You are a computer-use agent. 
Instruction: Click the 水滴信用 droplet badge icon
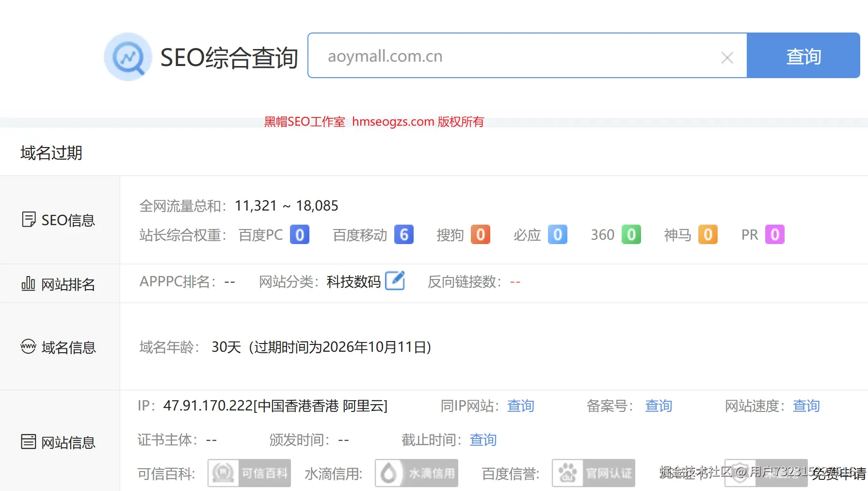pyautogui.click(x=416, y=473)
